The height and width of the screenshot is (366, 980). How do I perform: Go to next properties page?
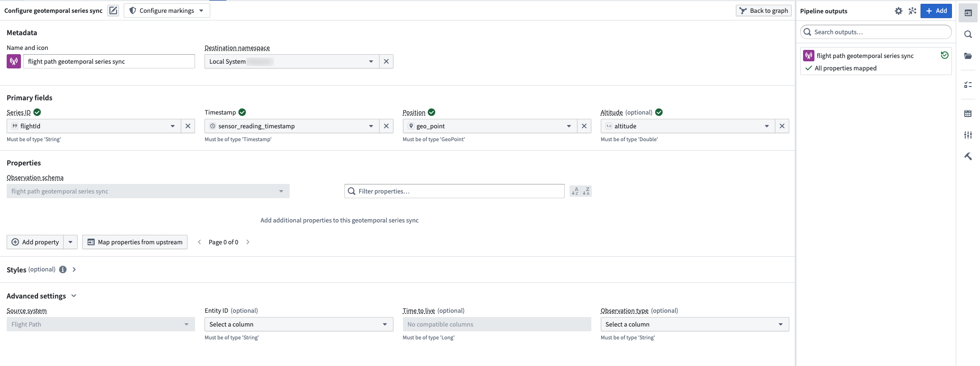248,242
